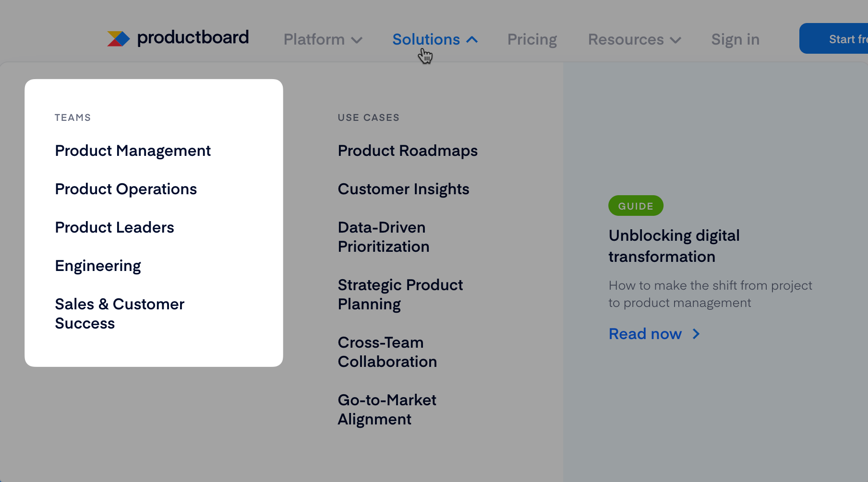Click the green GUIDE badge
The width and height of the screenshot is (868, 482).
click(x=636, y=205)
